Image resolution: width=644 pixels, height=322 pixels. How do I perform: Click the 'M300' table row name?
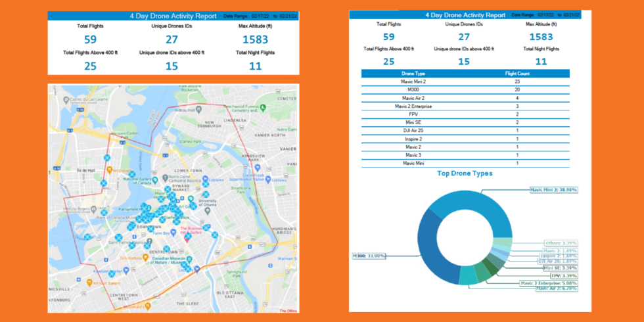[x=413, y=90]
